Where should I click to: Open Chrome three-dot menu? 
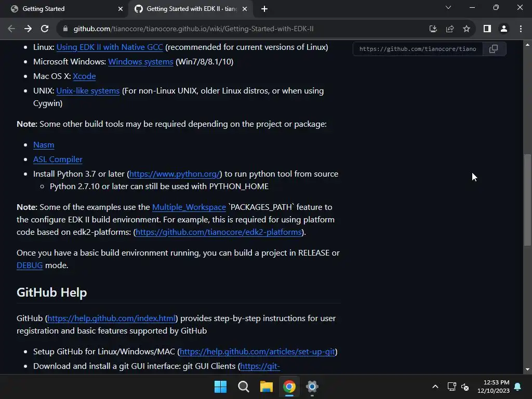[x=521, y=29]
